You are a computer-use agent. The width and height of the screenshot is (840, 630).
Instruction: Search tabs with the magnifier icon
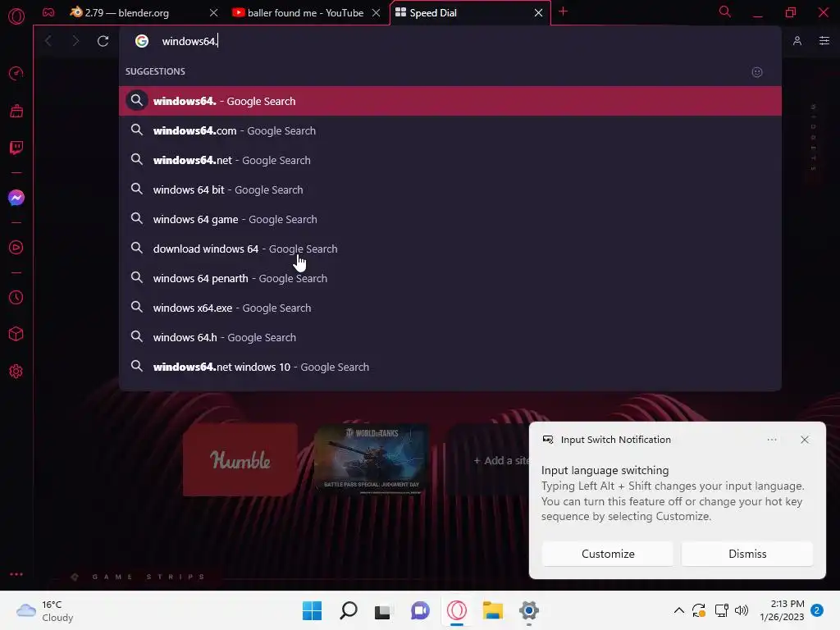coord(725,11)
